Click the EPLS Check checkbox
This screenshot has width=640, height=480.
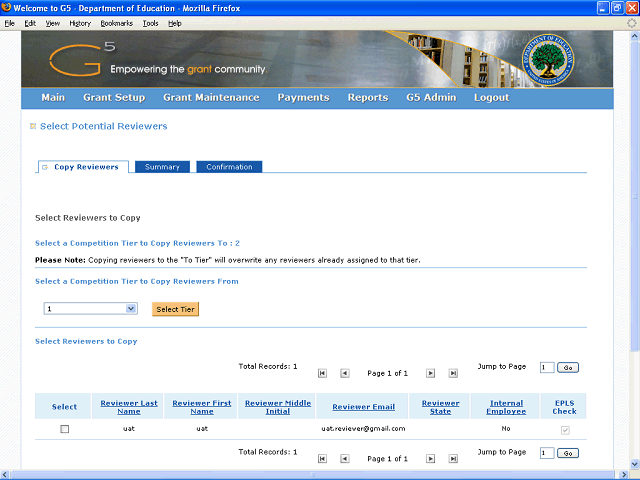tap(565, 429)
